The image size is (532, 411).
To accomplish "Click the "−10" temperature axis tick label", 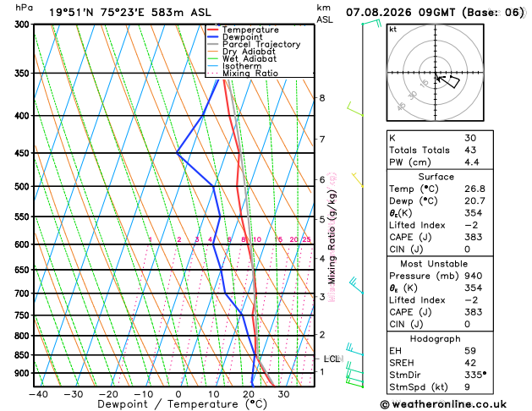I will coord(144,394).
